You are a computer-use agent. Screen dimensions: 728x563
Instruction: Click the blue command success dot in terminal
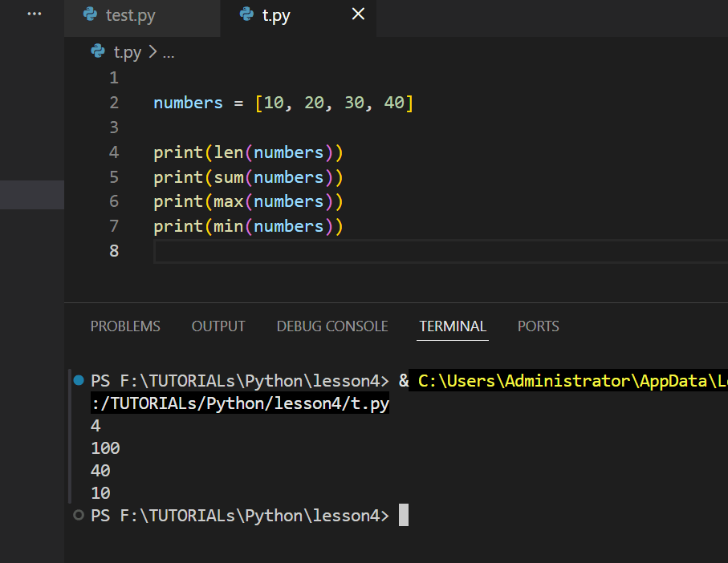79,380
